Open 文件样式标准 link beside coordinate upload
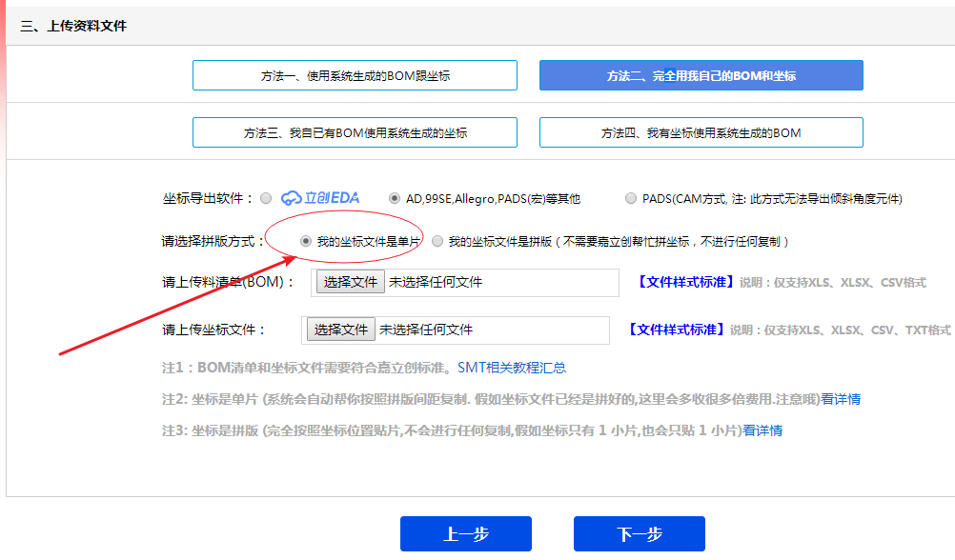 (677, 330)
